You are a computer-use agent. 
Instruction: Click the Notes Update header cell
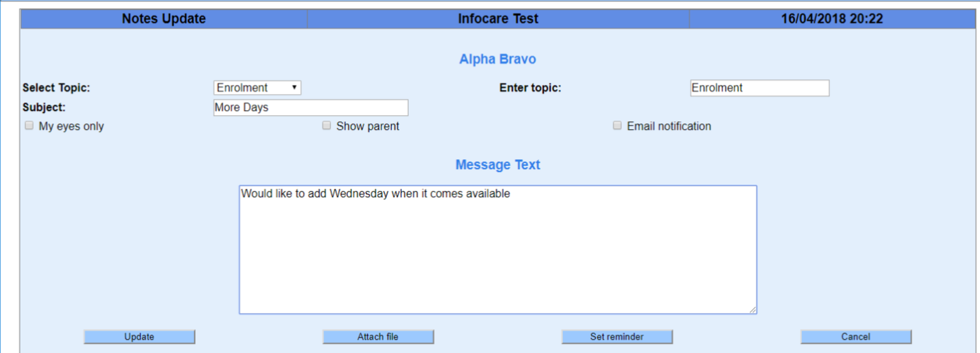pyautogui.click(x=164, y=19)
